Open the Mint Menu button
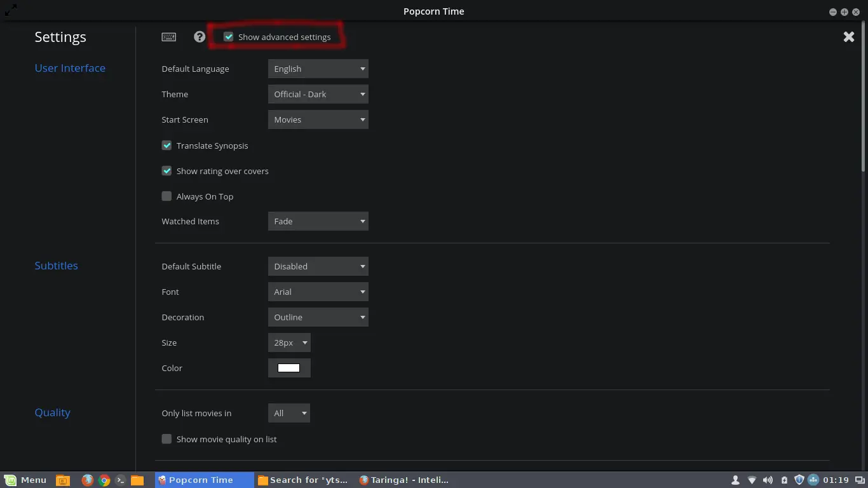This screenshot has width=868, height=488. 26,480
